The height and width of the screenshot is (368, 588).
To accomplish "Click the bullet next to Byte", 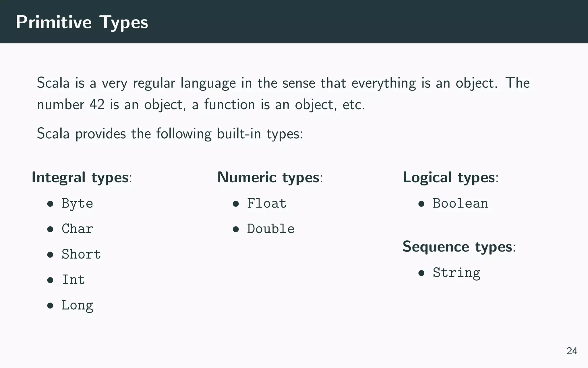I will click(50, 204).
